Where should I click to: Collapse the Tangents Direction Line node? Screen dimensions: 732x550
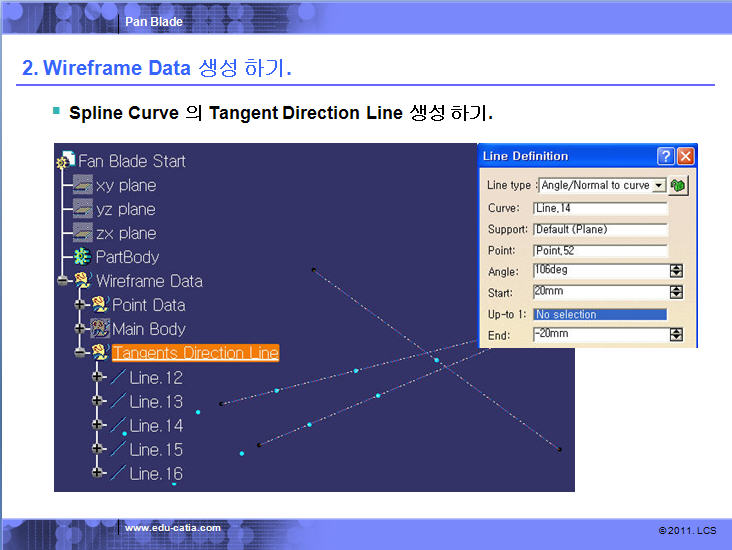(80, 352)
